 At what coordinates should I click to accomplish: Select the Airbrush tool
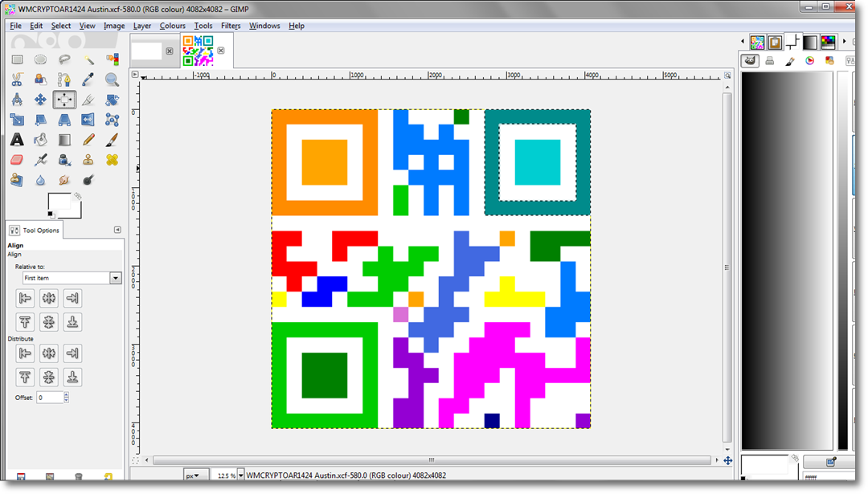coord(40,160)
